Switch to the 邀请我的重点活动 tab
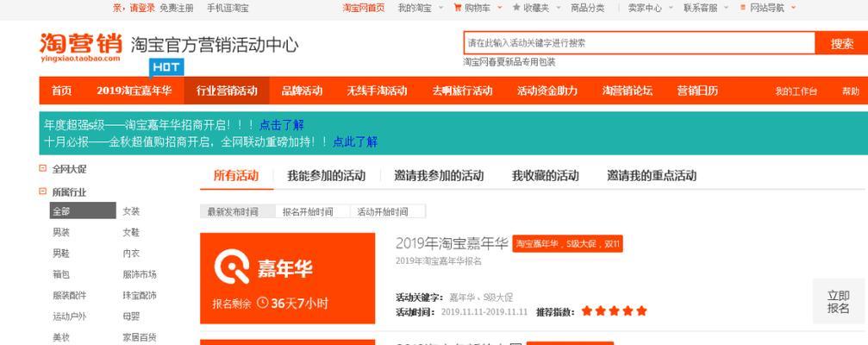The image size is (868, 345). (652, 176)
